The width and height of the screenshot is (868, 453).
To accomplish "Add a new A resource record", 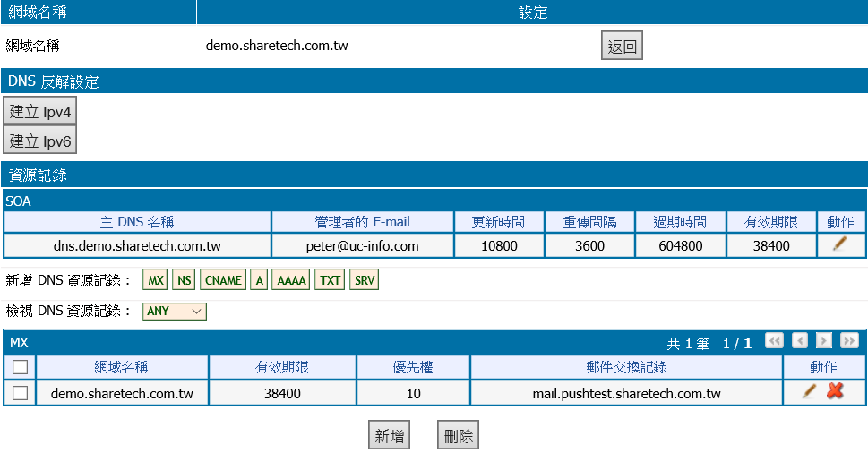I will coord(259,280).
